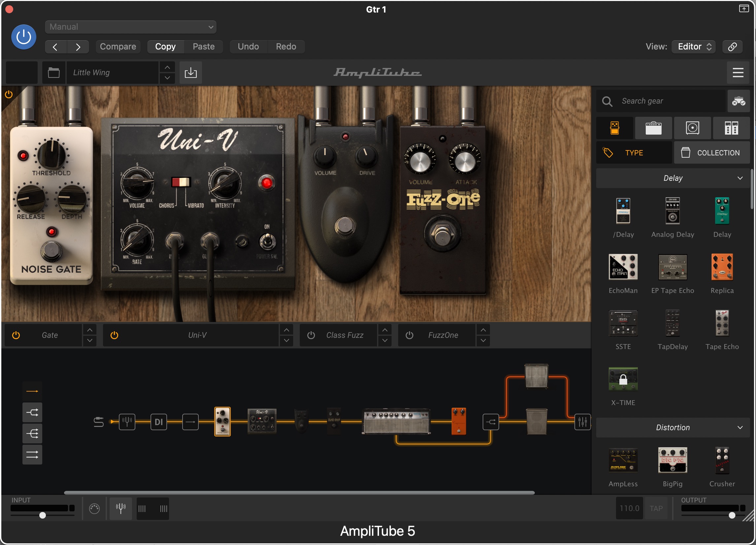
Task: Click the Copy button
Action: click(x=165, y=47)
